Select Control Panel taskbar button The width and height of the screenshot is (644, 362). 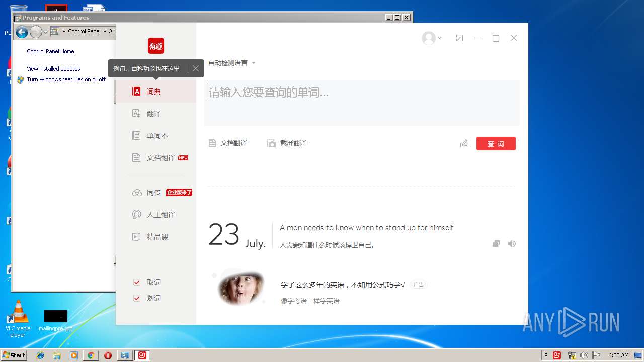click(x=125, y=355)
